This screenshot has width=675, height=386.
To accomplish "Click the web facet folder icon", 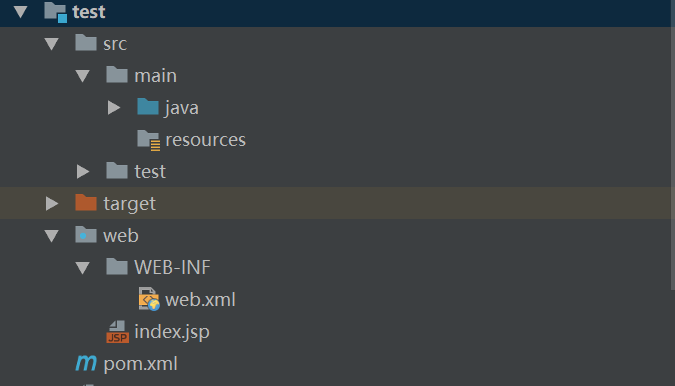I will pos(86,235).
